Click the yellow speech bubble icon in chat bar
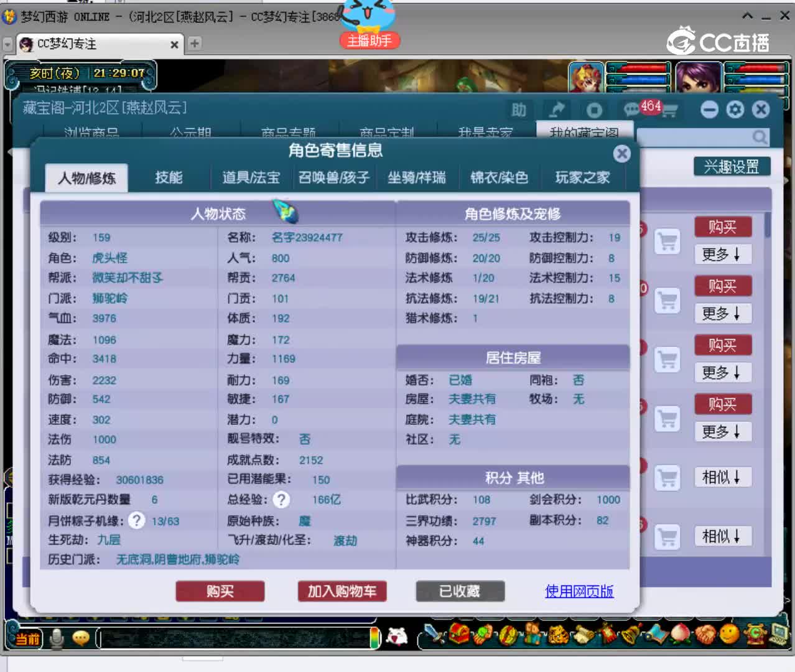Image resolution: width=795 pixels, height=672 pixels. pyautogui.click(x=81, y=638)
